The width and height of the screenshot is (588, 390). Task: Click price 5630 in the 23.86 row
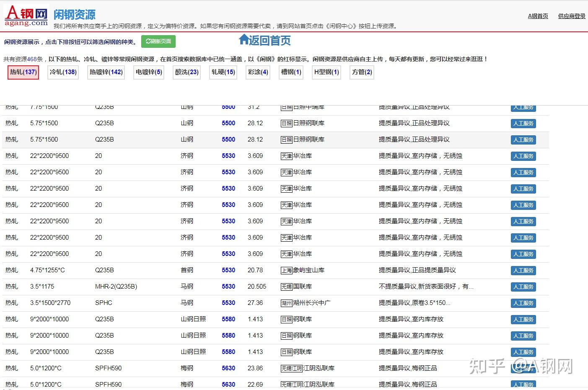point(228,368)
